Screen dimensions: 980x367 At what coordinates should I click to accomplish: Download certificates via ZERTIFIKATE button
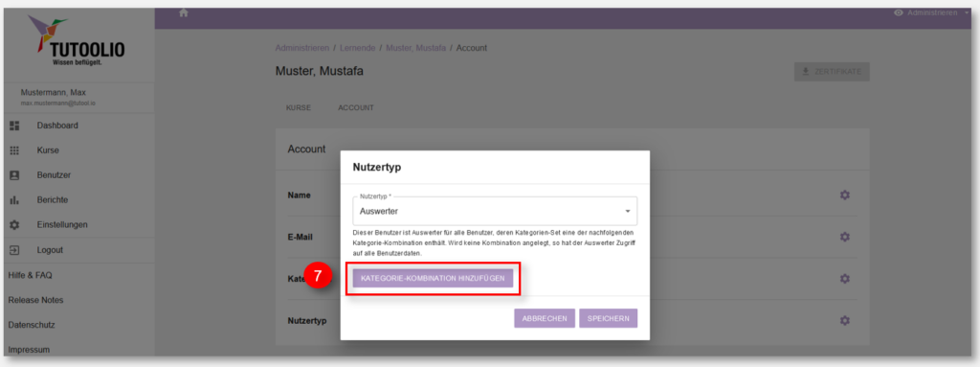tap(832, 72)
